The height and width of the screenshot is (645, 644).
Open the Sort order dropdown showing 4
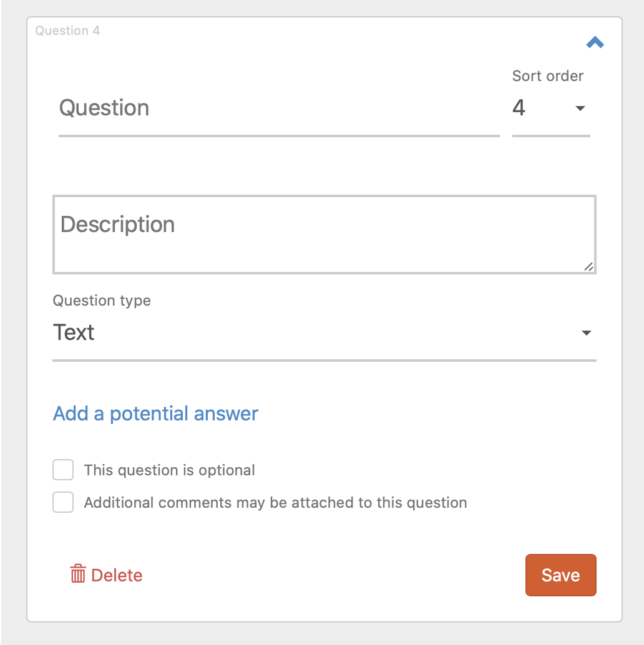point(551,109)
